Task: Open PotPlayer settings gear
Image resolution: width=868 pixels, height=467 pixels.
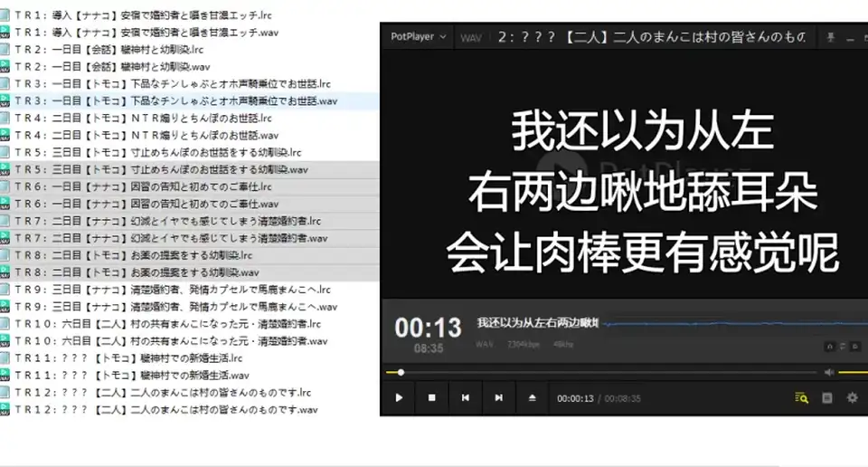Action: click(852, 397)
